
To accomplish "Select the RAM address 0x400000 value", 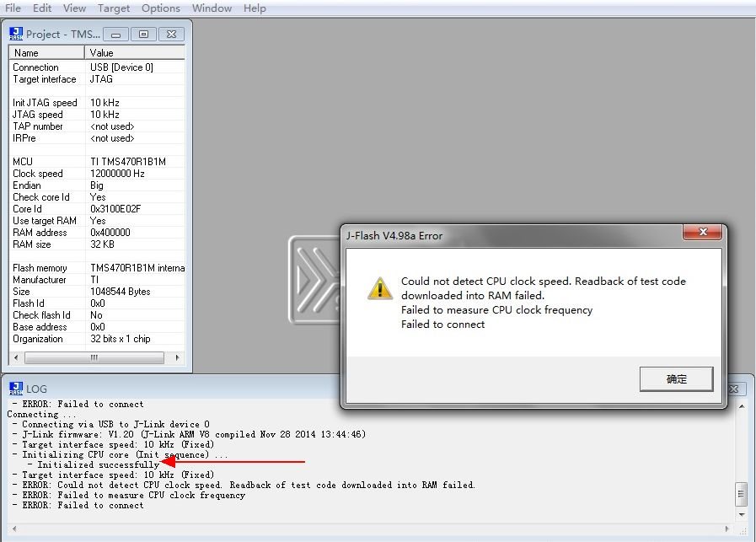I will tap(110, 233).
